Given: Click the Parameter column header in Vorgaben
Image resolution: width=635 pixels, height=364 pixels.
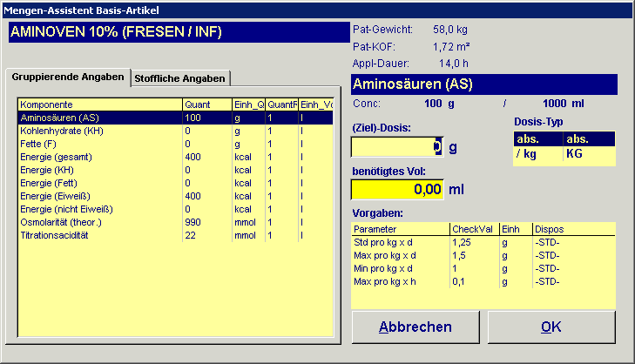Looking at the screenshot, I should pyautogui.click(x=401, y=229).
